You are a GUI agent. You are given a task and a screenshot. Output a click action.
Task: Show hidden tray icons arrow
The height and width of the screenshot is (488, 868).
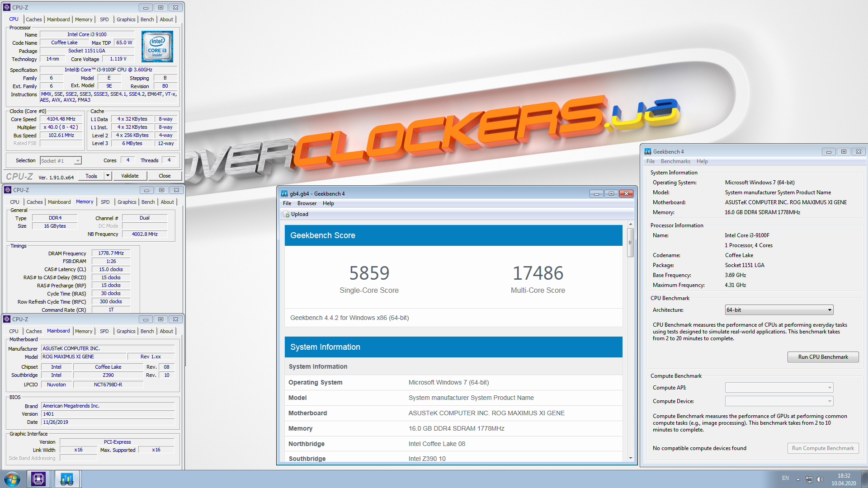coord(798,479)
